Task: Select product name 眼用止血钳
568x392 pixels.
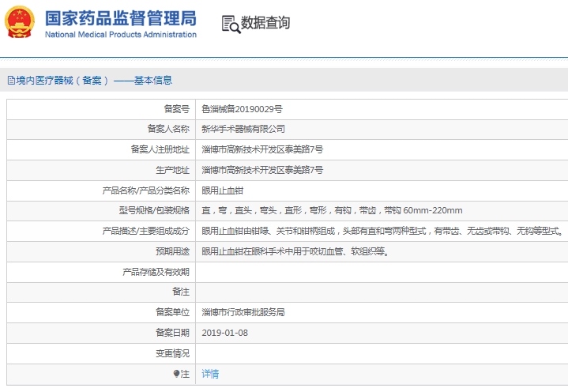Action: tap(223, 190)
